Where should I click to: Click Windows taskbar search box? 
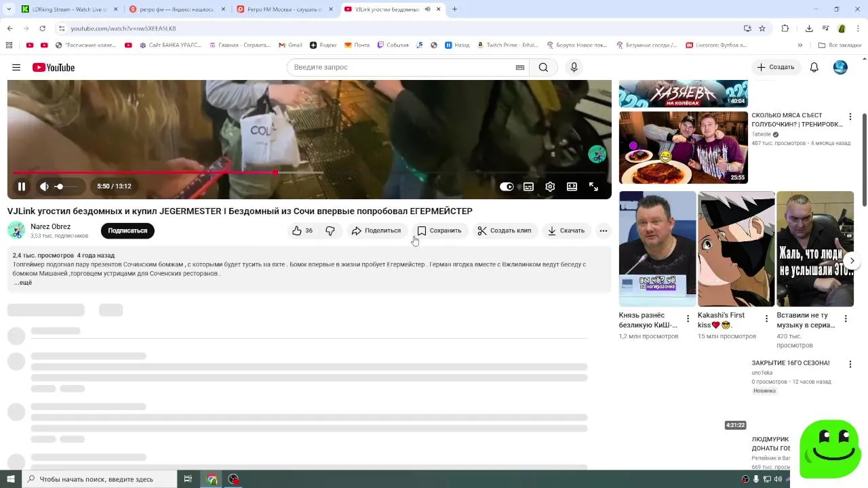(x=98, y=479)
